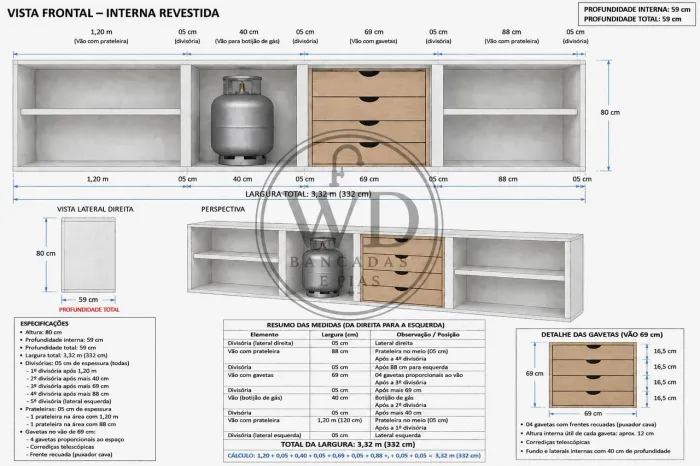Select the "80 cm" height beside the side view

click(46, 253)
